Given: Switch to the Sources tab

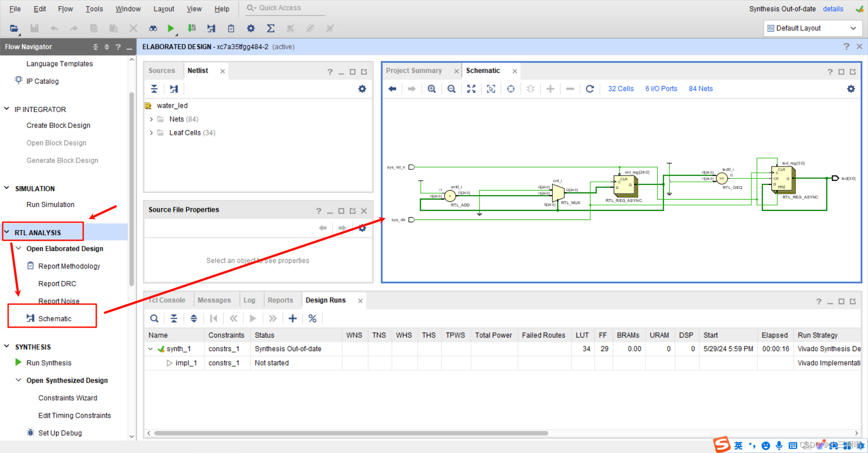Looking at the screenshot, I should pyautogui.click(x=161, y=71).
